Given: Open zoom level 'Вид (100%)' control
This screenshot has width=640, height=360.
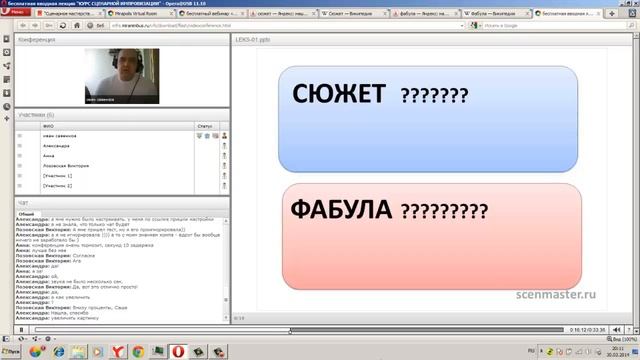Looking at the screenshot, I should pos(621,339).
